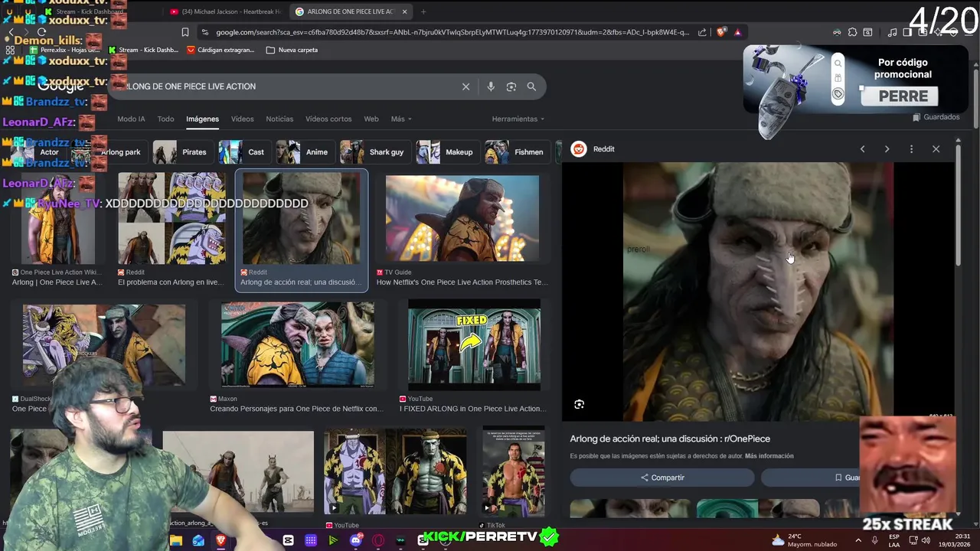Open YouTube 'I FIXED ARLONG' thumbnail
Screen dimensions: 980x551
pyautogui.click(x=474, y=344)
